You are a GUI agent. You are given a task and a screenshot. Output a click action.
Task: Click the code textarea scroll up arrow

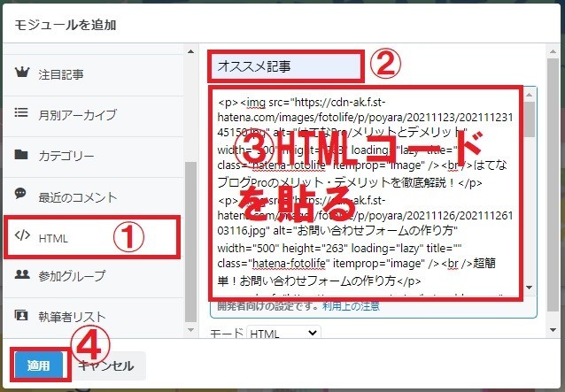pyautogui.click(x=529, y=95)
